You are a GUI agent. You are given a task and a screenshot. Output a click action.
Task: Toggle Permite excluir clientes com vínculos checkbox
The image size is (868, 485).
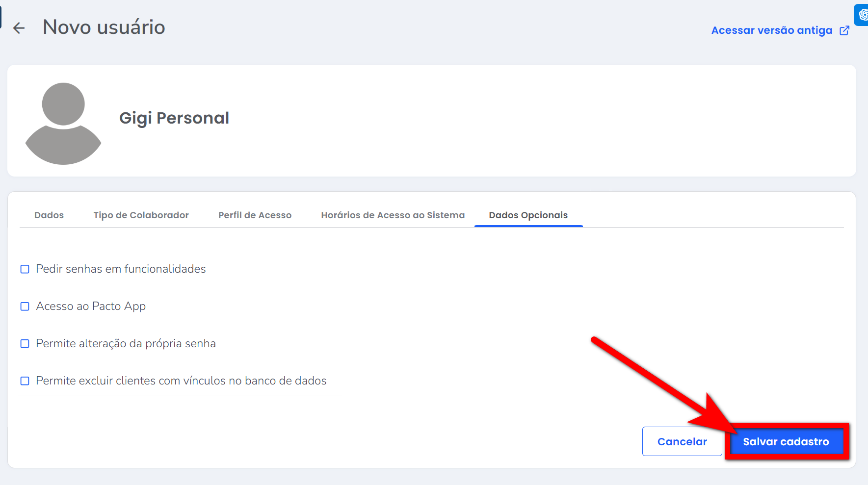[x=25, y=381]
